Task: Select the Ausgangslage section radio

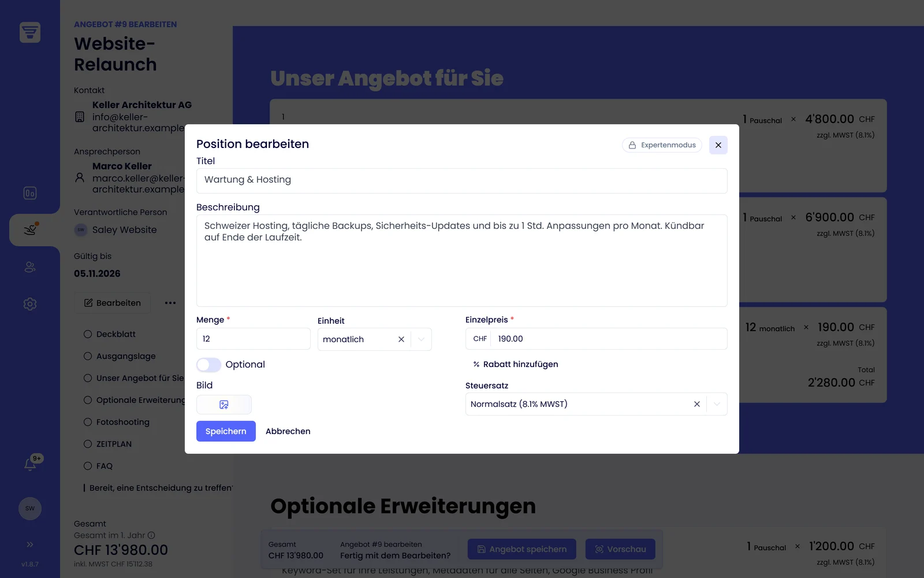Action: coord(88,356)
